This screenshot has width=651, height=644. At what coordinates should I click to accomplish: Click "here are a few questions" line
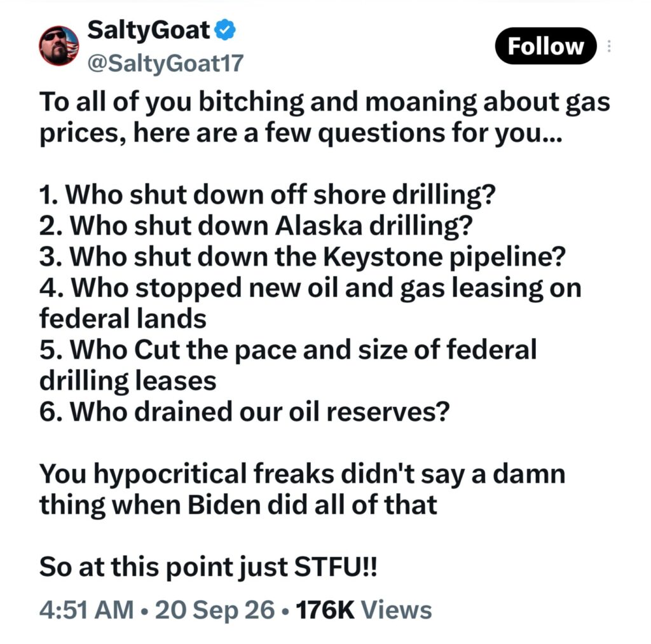[301, 134]
